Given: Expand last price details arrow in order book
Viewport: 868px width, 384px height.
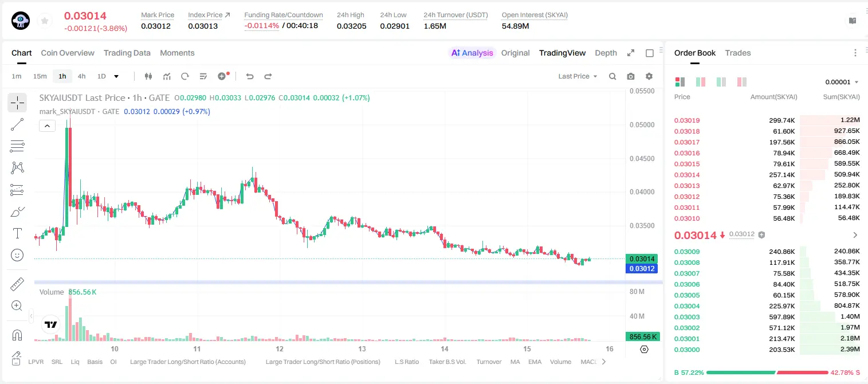Looking at the screenshot, I should point(855,235).
